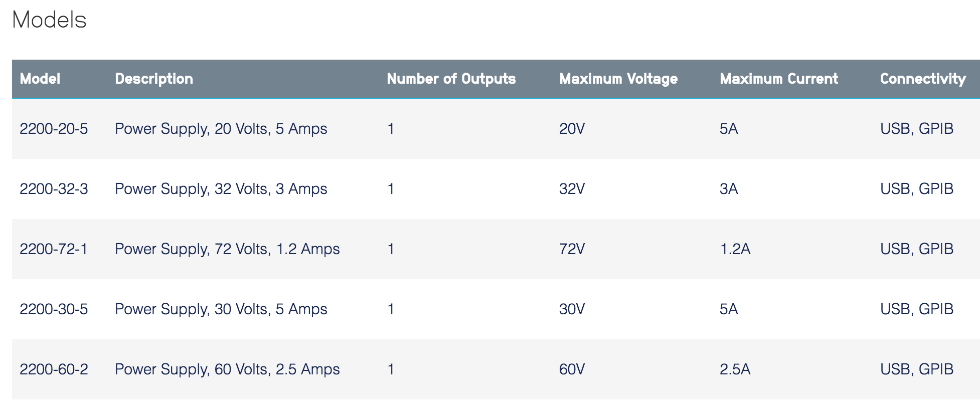Click the Connectivity column header
Image resolution: width=980 pixels, height=417 pixels.
(x=923, y=79)
